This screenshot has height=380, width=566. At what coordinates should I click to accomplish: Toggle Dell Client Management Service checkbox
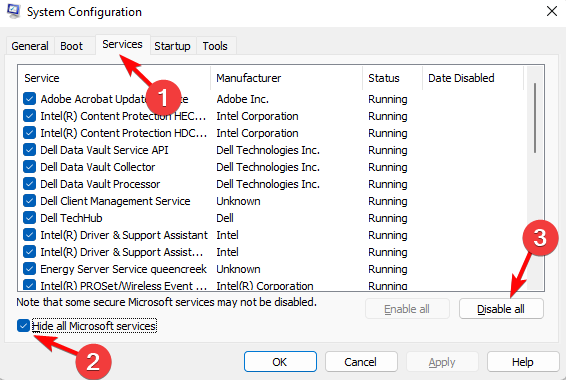pos(29,201)
